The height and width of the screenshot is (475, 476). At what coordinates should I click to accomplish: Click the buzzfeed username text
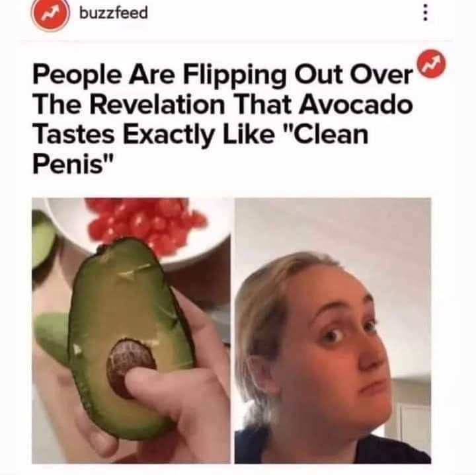pos(114,13)
